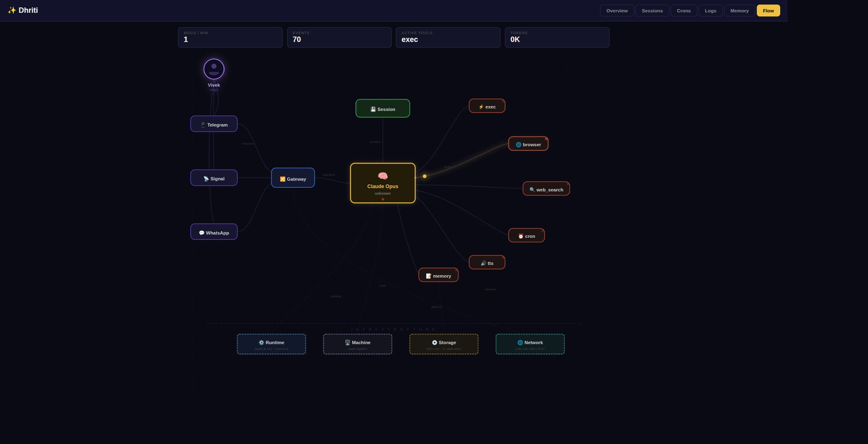Open the Logs tab
Screen dimensions: 868x444
point(710,10)
